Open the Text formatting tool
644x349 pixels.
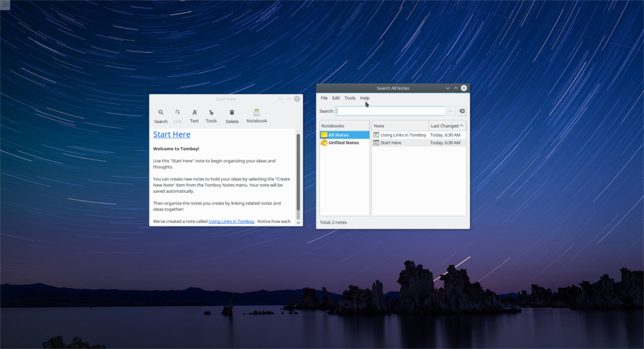(194, 116)
